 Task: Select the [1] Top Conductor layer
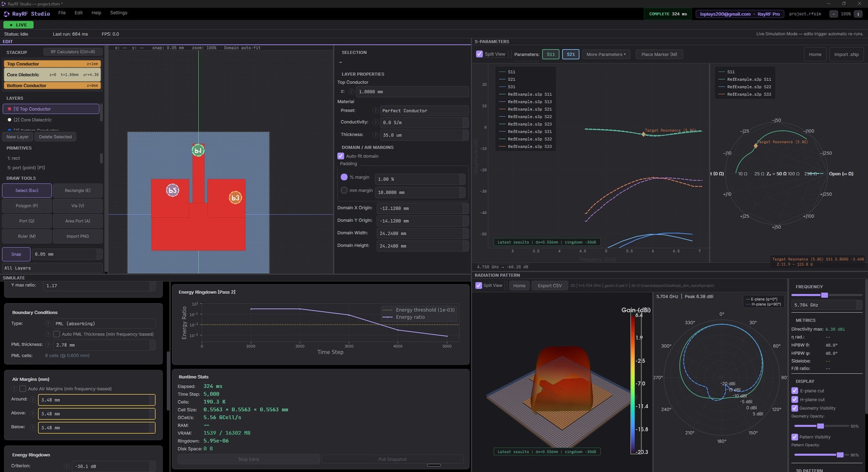pyautogui.click(x=51, y=109)
